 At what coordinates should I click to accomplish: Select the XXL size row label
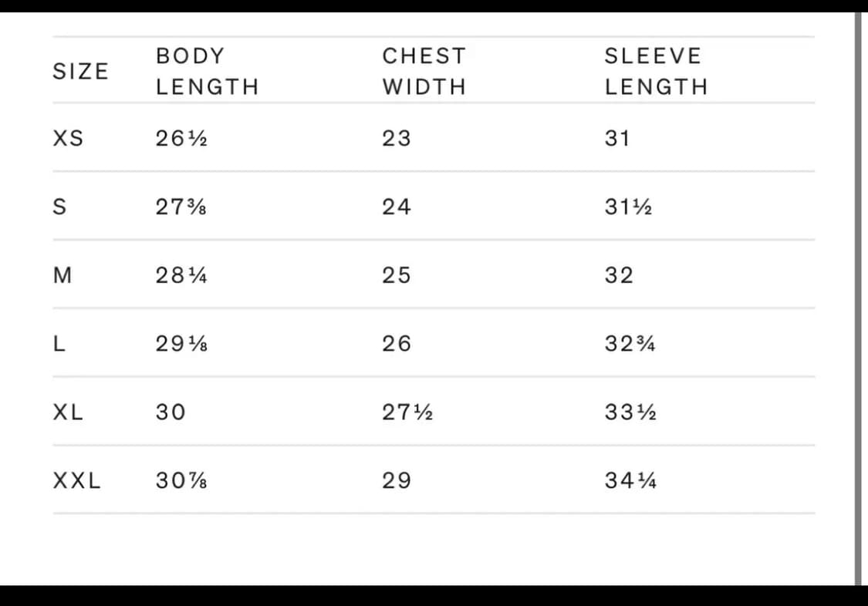[x=76, y=481]
